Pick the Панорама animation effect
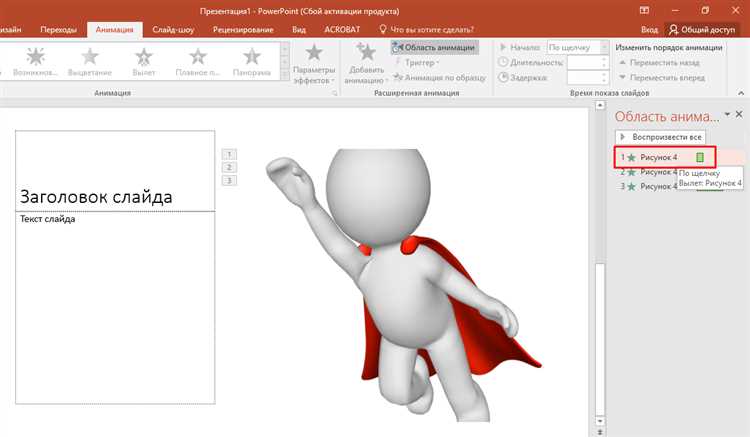Viewport: 750px width, 437px height. (x=253, y=60)
